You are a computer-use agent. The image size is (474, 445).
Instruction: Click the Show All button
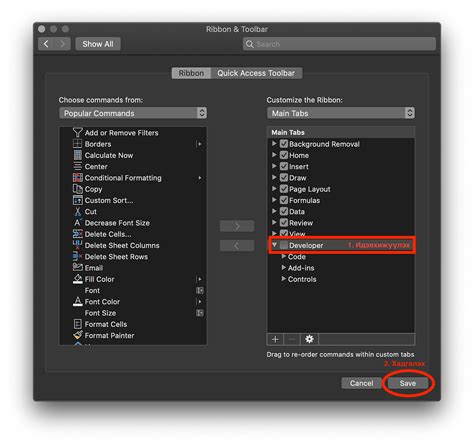click(x=98, y=44)
